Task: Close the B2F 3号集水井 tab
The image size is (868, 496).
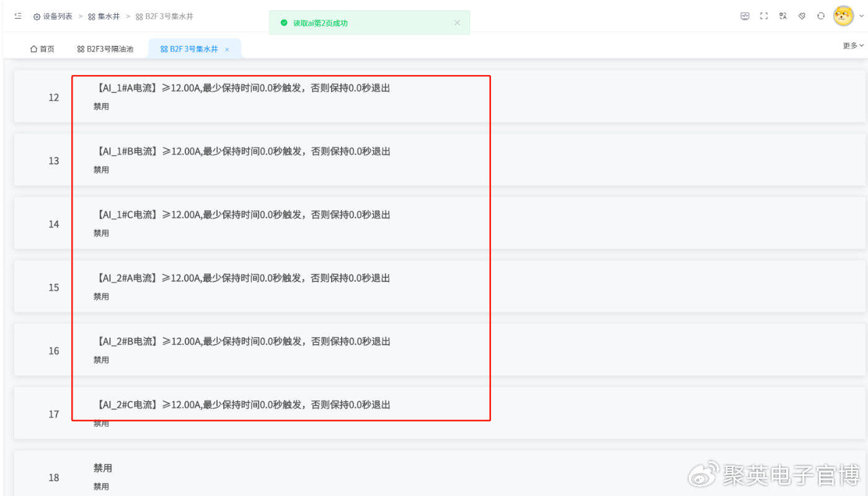Action: pos(227,50)
